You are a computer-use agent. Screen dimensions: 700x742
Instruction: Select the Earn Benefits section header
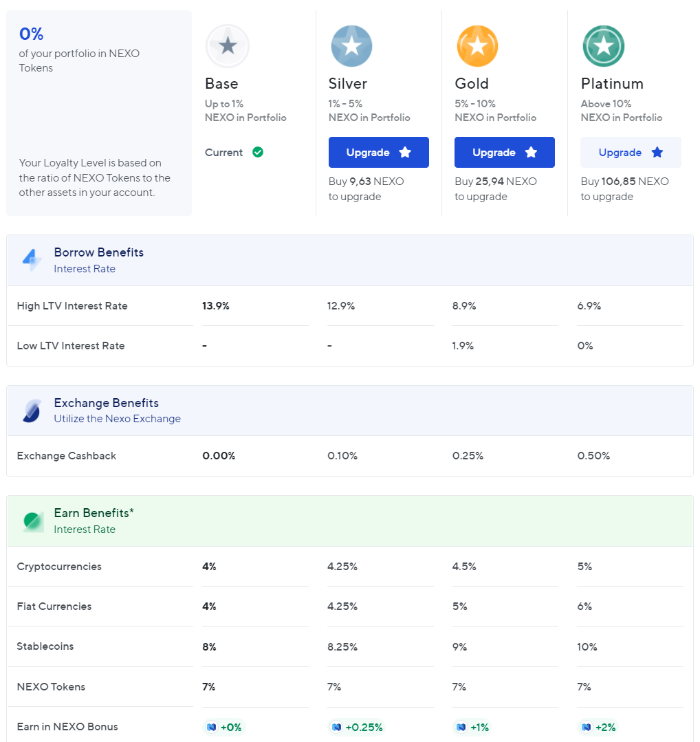tap(350, 521)
